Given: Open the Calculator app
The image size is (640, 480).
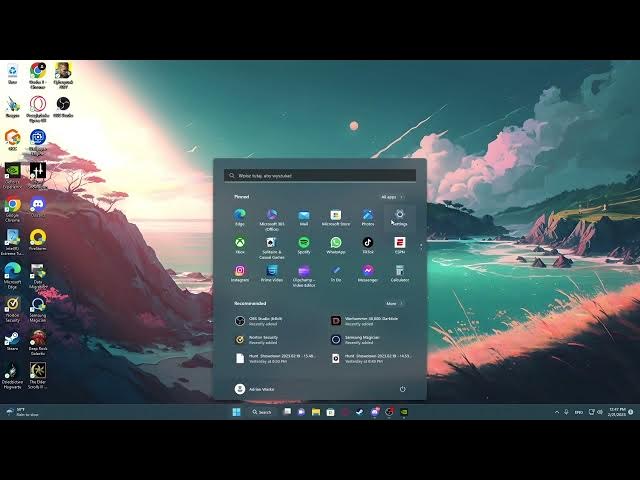Looking at the screenshot, I should coord(399,271).
